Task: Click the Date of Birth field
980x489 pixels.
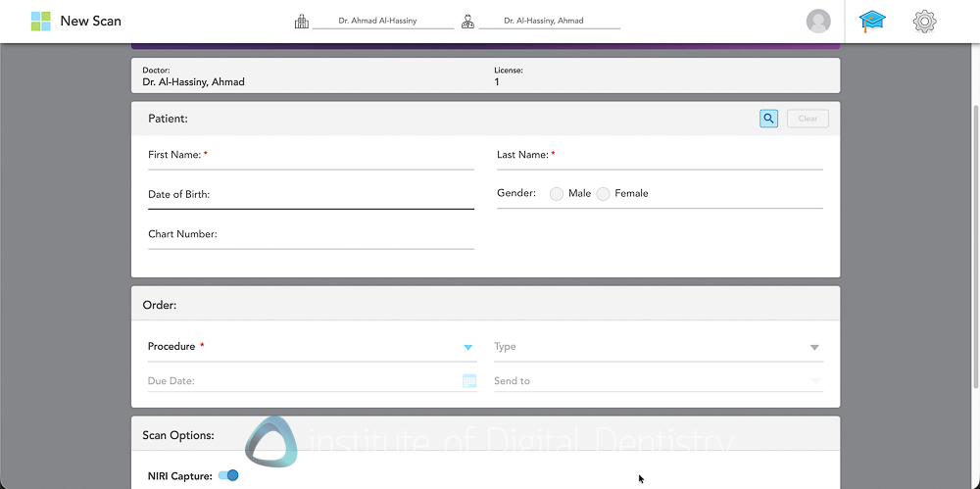Action: coord(312,196)
